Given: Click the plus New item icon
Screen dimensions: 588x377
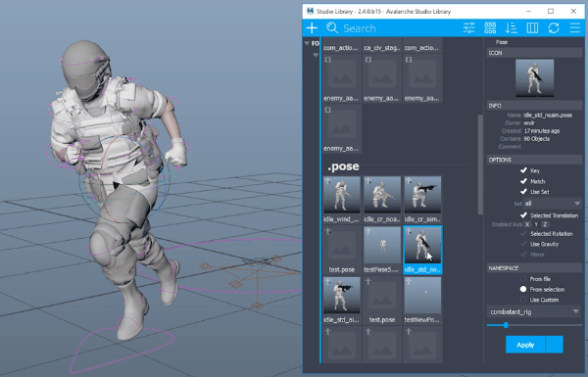Looking at the screenshot, I should tap(312, 27).
